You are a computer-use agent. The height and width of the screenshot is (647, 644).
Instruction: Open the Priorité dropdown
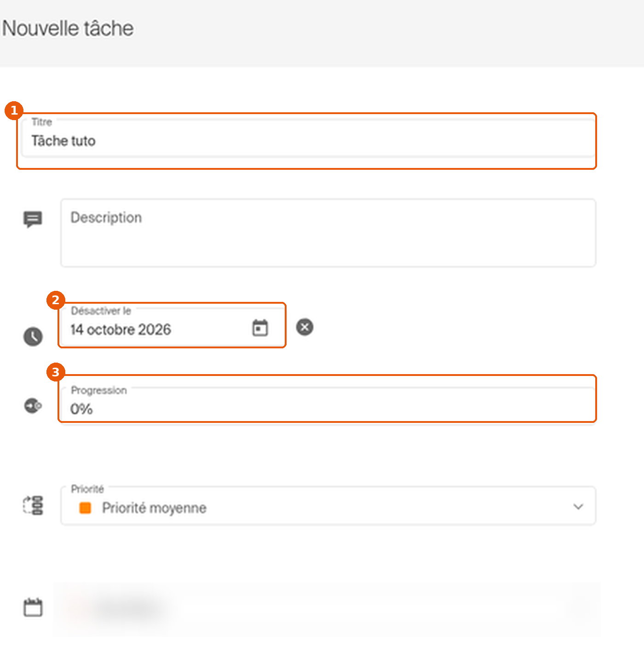328,506
